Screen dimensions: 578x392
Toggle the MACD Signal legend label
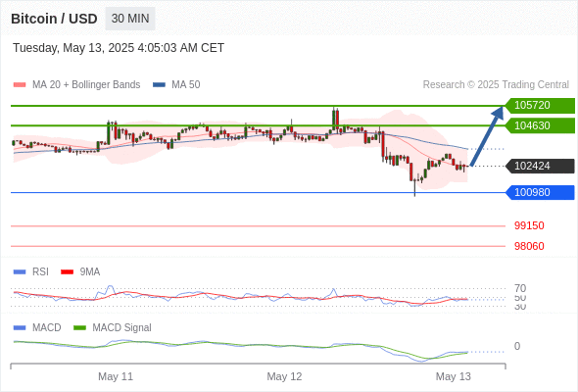121,328
